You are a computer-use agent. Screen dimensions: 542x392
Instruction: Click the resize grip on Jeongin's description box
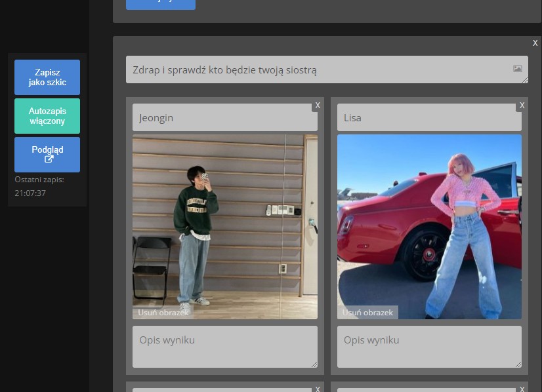point(314,364)
